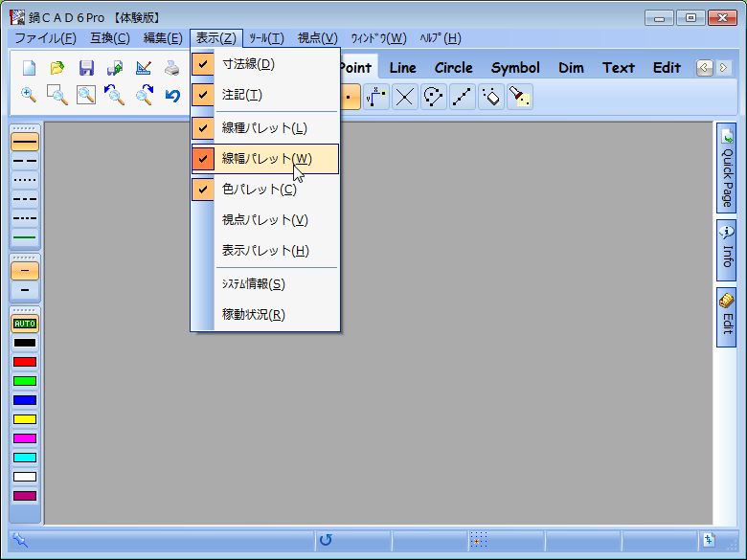
Task: Click the export/convert file icon
Action: [115, 68]
